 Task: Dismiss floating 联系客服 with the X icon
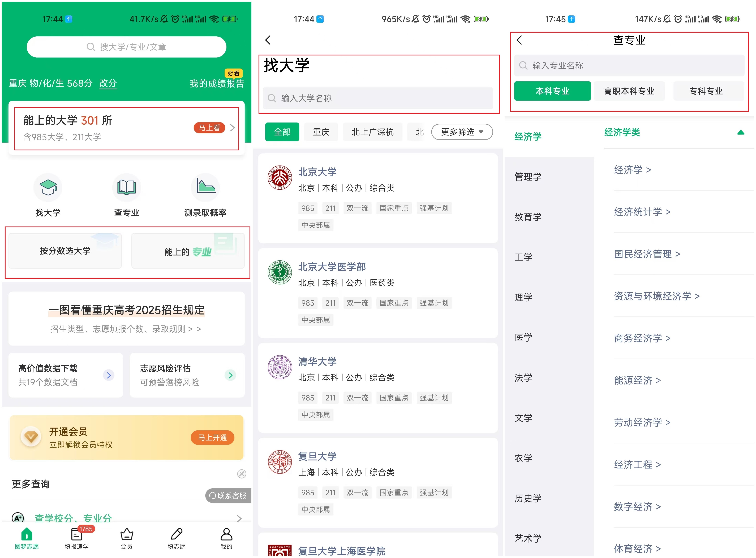[242, 474]
